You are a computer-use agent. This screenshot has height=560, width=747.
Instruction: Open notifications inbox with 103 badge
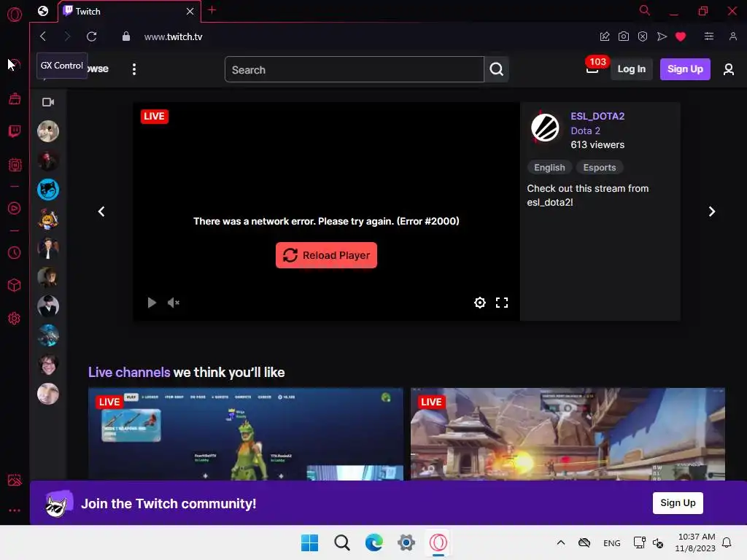point(592,69)
